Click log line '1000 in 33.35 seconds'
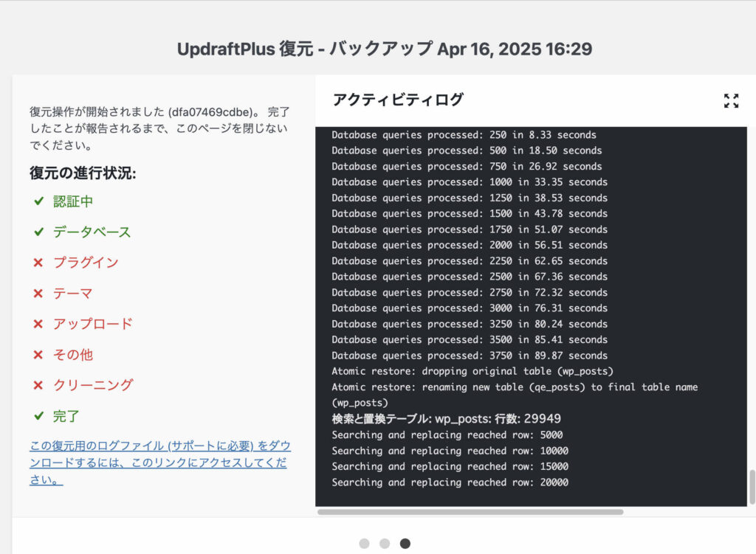This screenshot has height=554, width=756. tap(470, 182)
